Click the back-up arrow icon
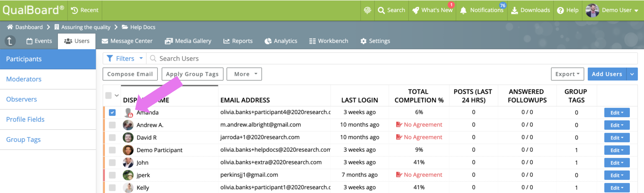Screen dimensions: 644x193 tap(10, 41)
